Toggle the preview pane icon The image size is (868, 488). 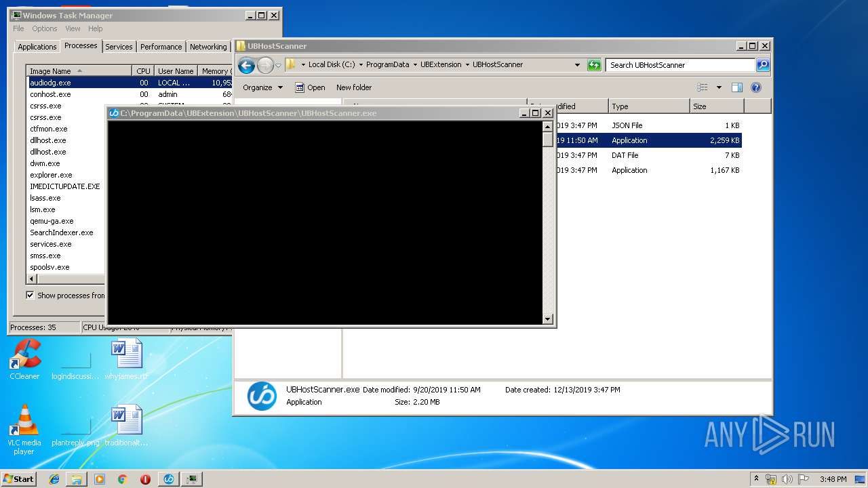pyautogui.click(x=737, y=87)
